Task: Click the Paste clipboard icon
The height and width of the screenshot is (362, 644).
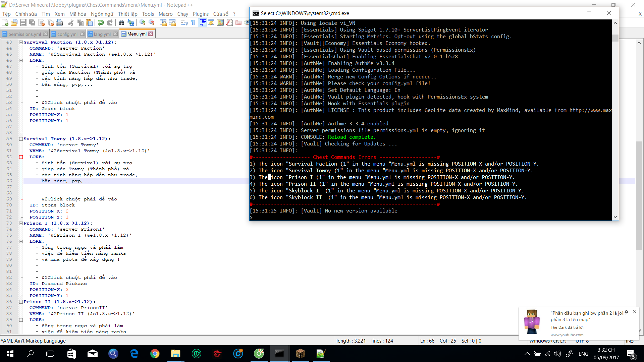Action: (x=89, y=22)
